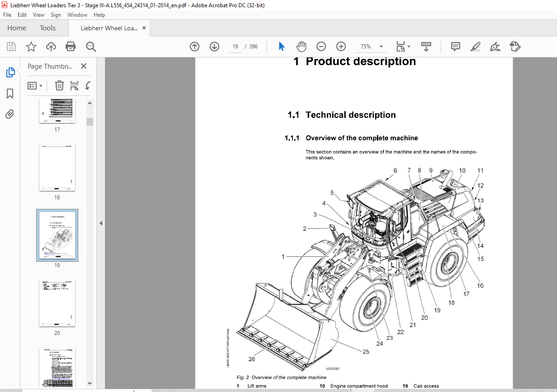Select the page 19 thumbnail
This screenshot has height=392, width=557.
tap(57, 235)
